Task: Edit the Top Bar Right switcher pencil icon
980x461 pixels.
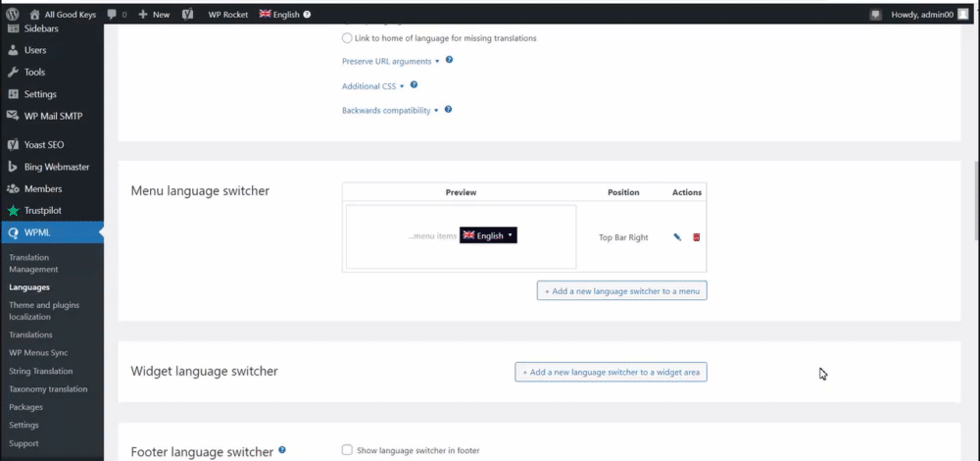Action: tap(677, 237)
